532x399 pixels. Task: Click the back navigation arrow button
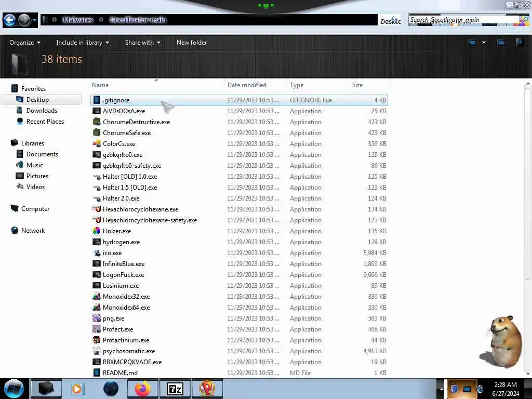[9, 20]
